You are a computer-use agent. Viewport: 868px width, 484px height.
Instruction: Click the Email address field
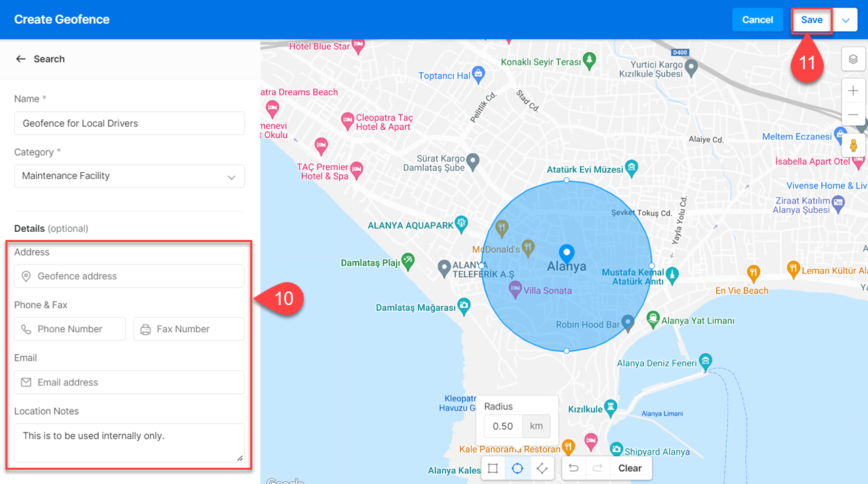point(130,382)
